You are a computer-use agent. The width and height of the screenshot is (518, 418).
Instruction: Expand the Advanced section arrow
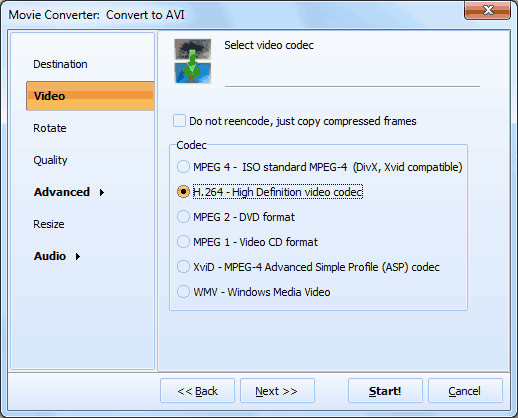pyautogui.click(x=102, y=192)
